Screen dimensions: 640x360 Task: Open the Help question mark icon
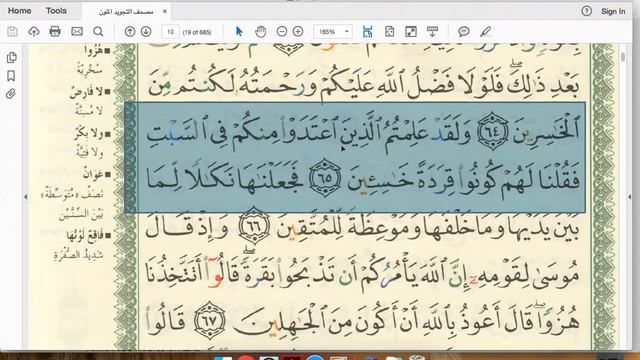pos(587,11)
